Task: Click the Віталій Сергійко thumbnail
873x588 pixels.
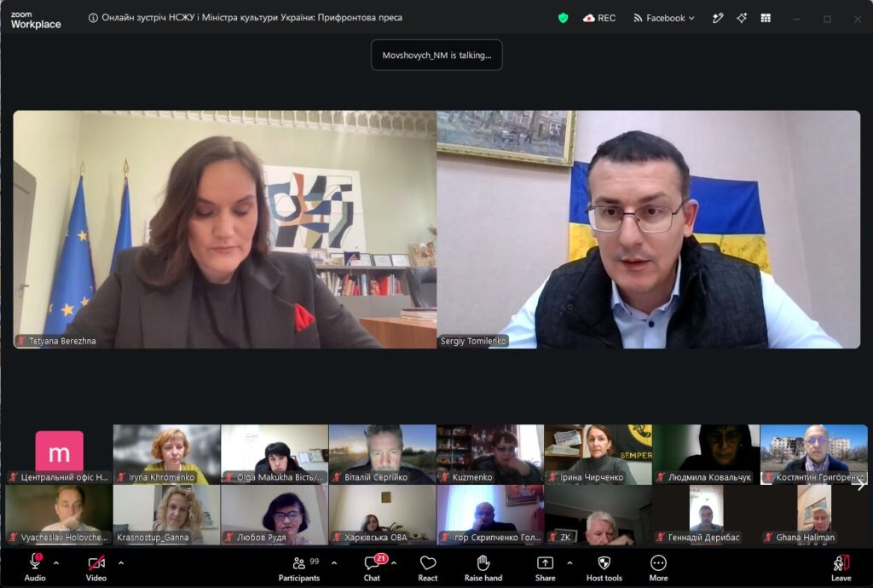Action: tap(383, 454)
